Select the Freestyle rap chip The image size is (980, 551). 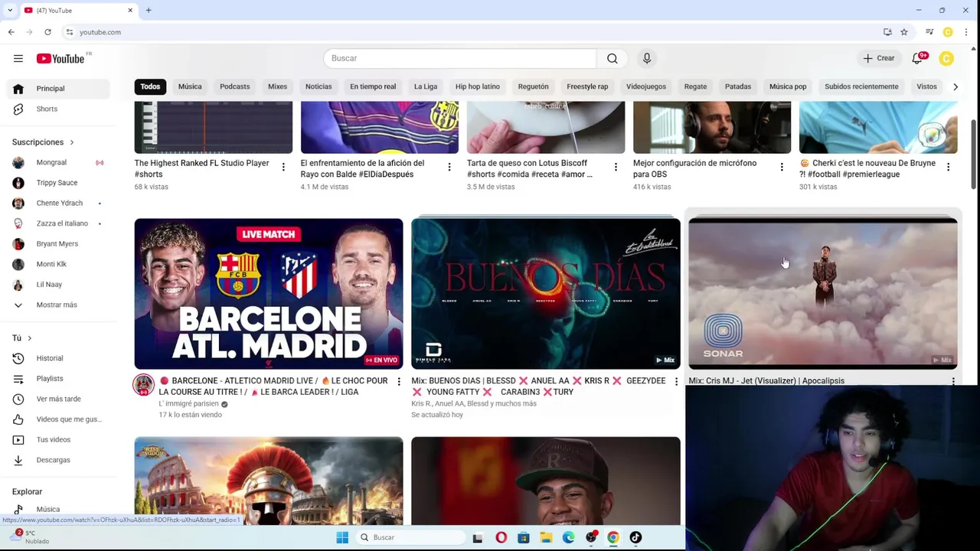[x=587, y=86]
